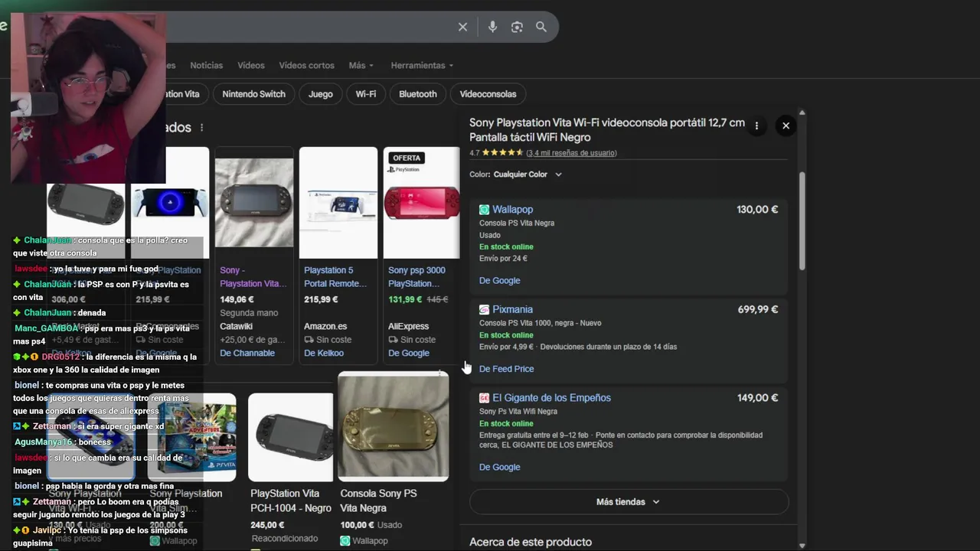Click Consola Sony PS Vita Negra title

[x=378, y=501]
